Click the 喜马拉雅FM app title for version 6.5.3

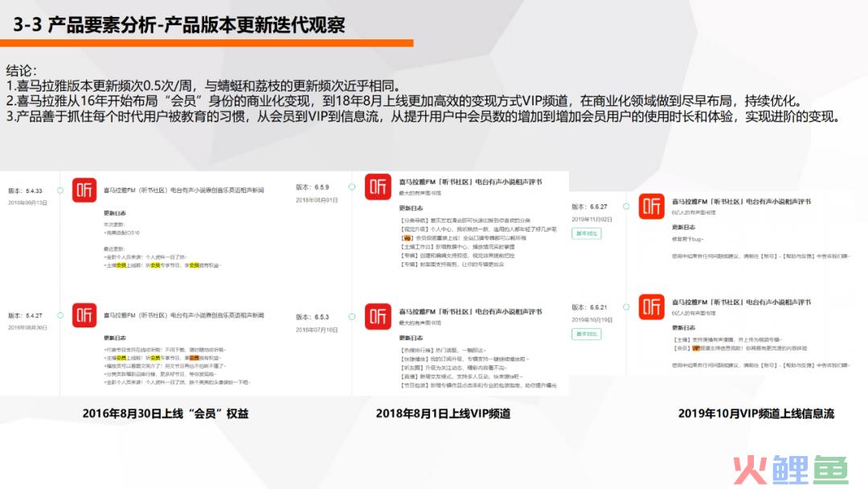tap(470, 312)
